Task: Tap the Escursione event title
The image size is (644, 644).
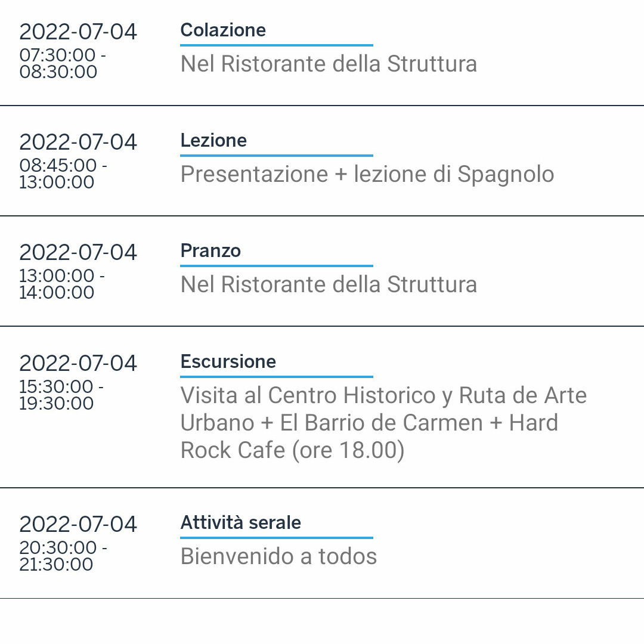Action: click(228, 361)
